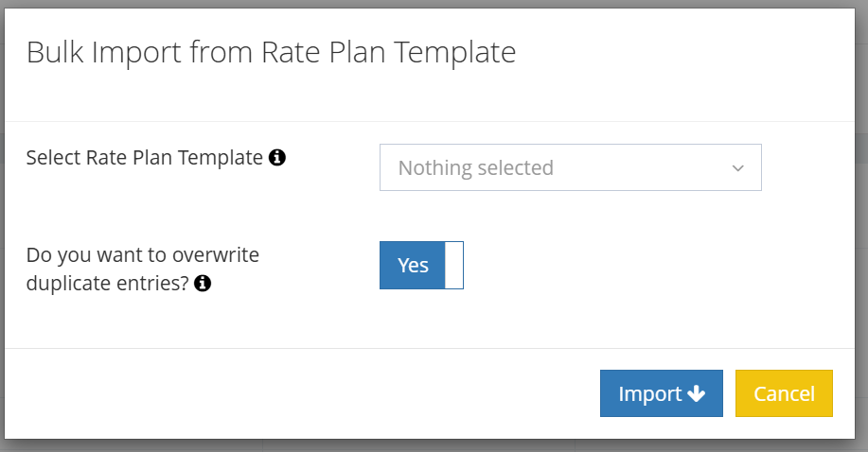Image resolution: width=868 pixels, height=452 pixels.
Task: Click info icon beside overwrite duplicate entries
Action: coord(203,282)
